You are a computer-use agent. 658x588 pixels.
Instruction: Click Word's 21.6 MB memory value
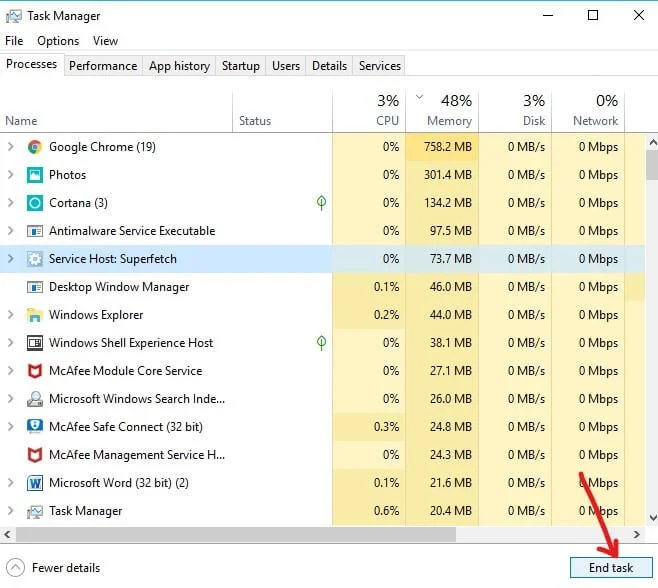451,483
